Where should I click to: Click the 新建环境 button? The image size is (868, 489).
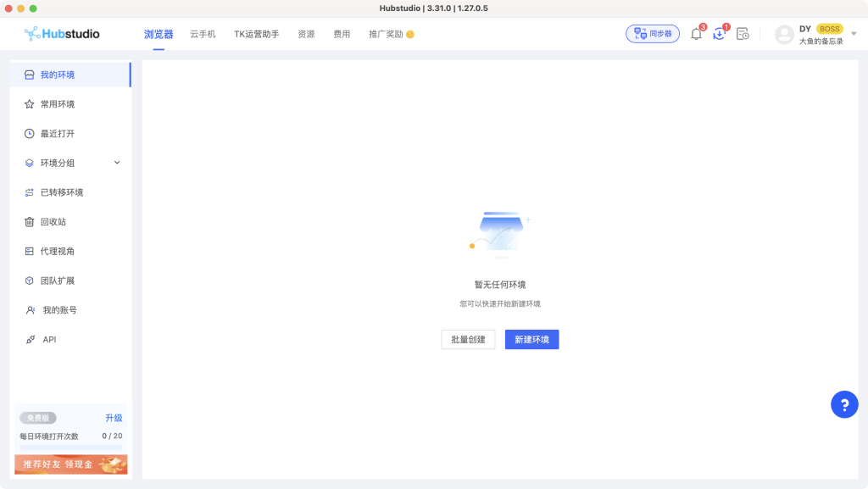point(531,339)
